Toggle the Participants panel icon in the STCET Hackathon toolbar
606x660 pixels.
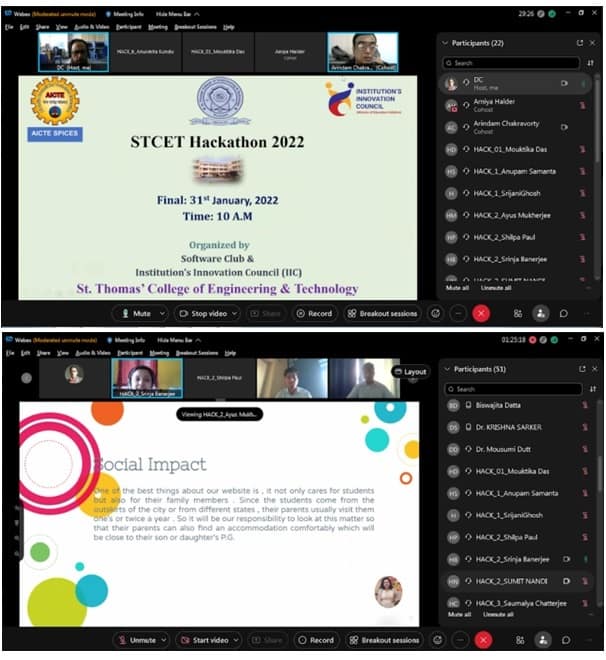pos(541,314)
